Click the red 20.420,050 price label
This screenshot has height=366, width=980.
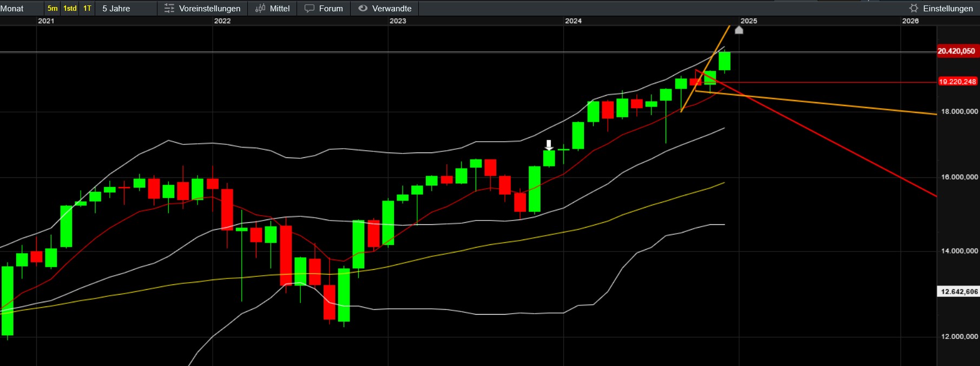[x=956, y=51]
